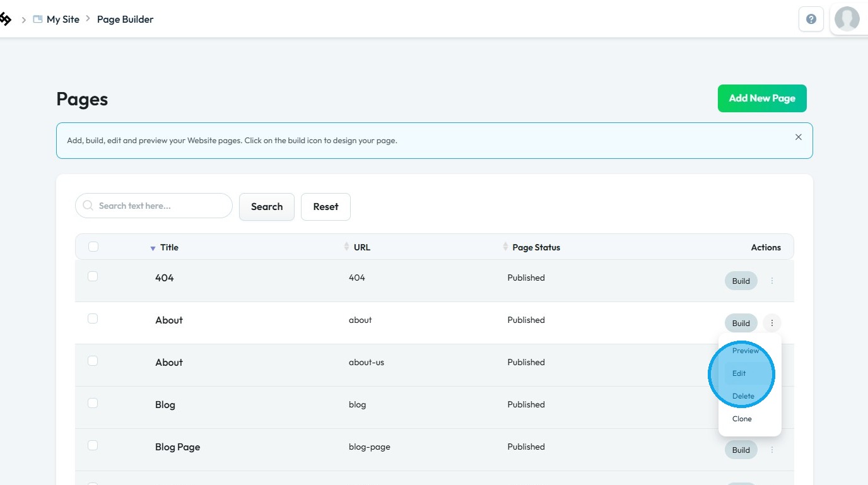Click the magnifier icon in search field
This screenshot has height=485, width=868.
[x=88, y=206]
